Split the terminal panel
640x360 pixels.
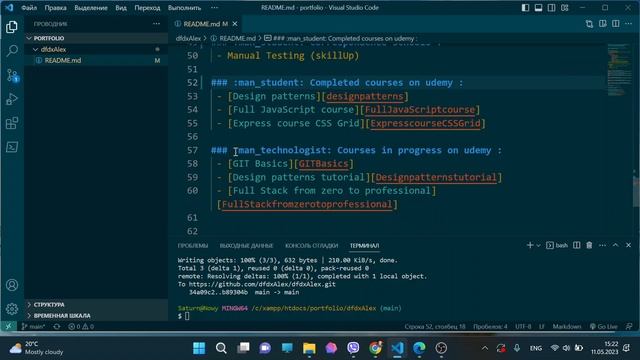pos(576,245)
